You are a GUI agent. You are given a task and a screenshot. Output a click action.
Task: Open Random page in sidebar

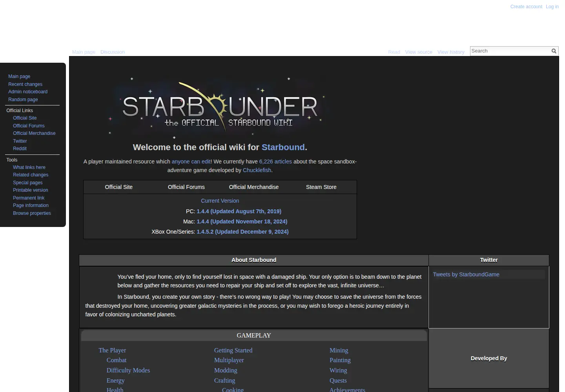pos(23,100)
